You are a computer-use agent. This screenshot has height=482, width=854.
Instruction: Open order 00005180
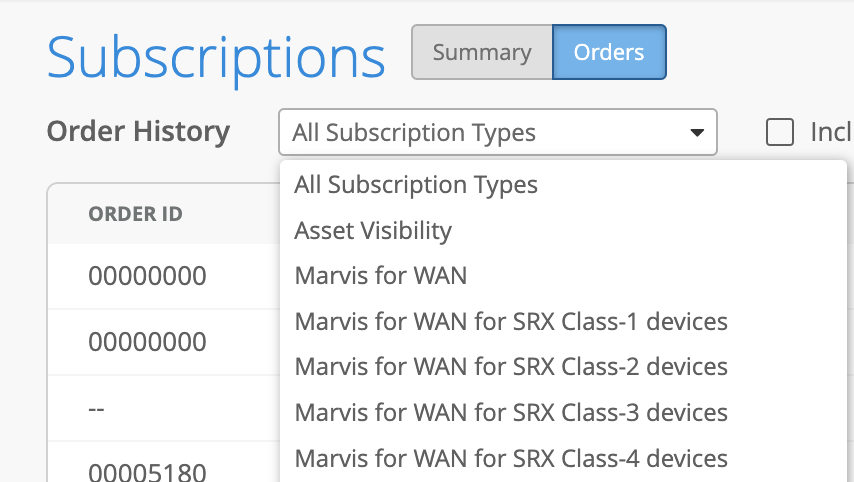coord(148,471)
